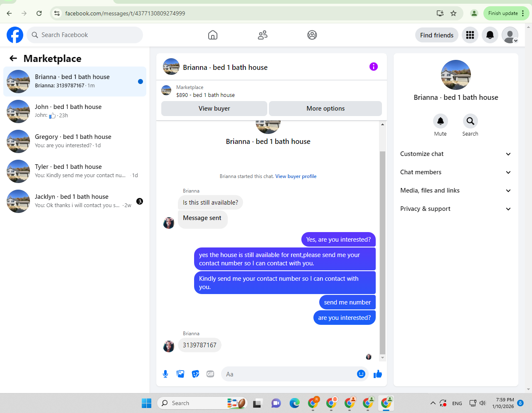Expand Chat members section

(456, 172)
